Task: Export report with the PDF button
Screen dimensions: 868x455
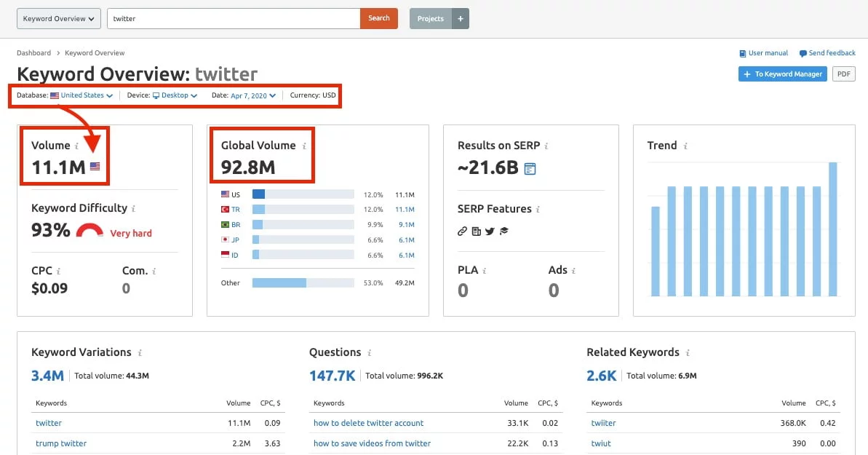Action: [x=843, y=74]
